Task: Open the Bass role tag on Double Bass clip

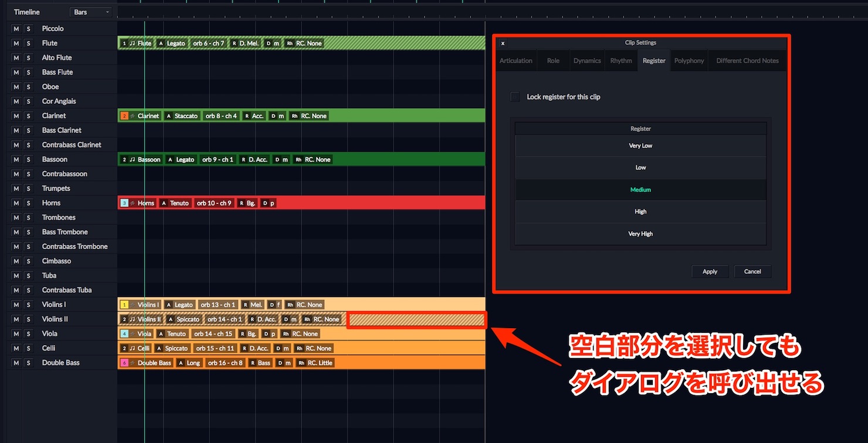Action: [x=260, y=363]
